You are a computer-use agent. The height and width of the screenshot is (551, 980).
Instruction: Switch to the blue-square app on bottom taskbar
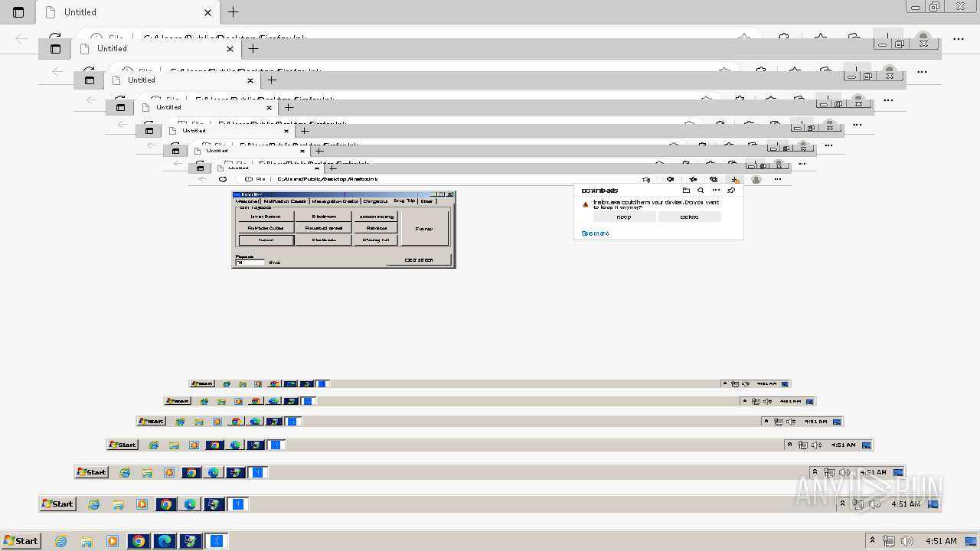coord(217,541)
